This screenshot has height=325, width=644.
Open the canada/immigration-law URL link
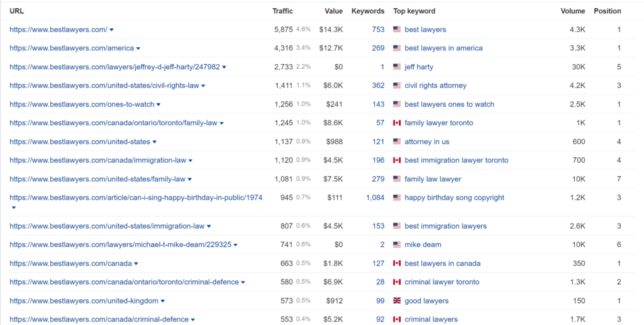click(97, 161)
